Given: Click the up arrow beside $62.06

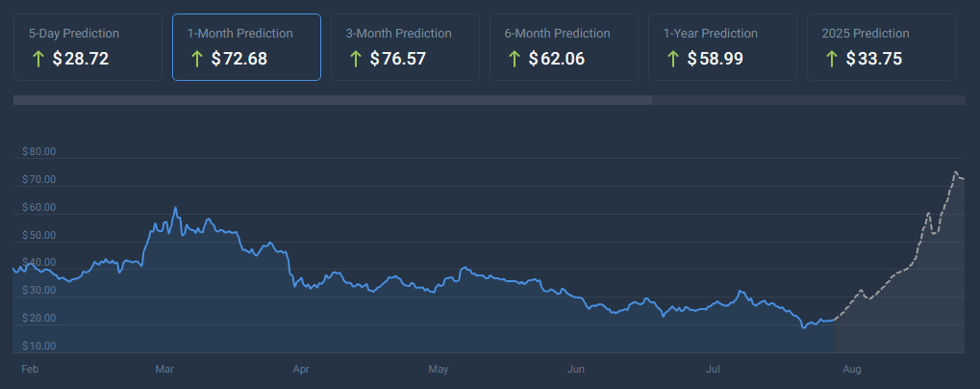Looking at the screenshot, I should [x=515, y=59].
